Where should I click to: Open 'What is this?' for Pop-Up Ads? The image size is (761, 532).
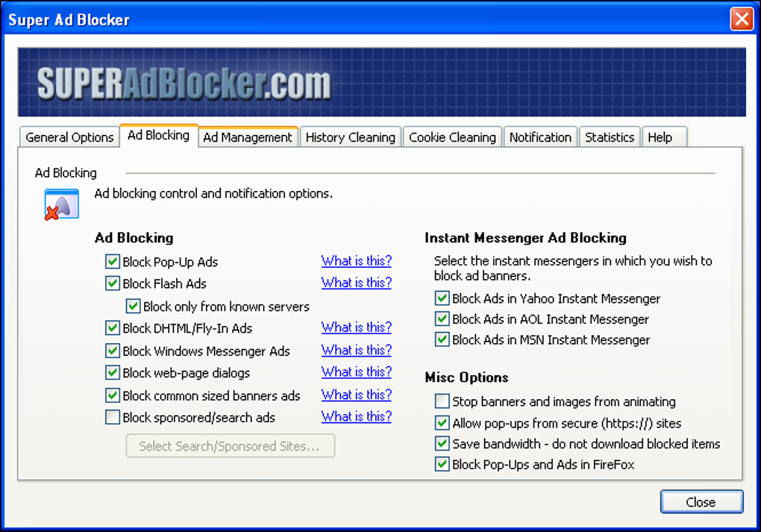point(356,260)
